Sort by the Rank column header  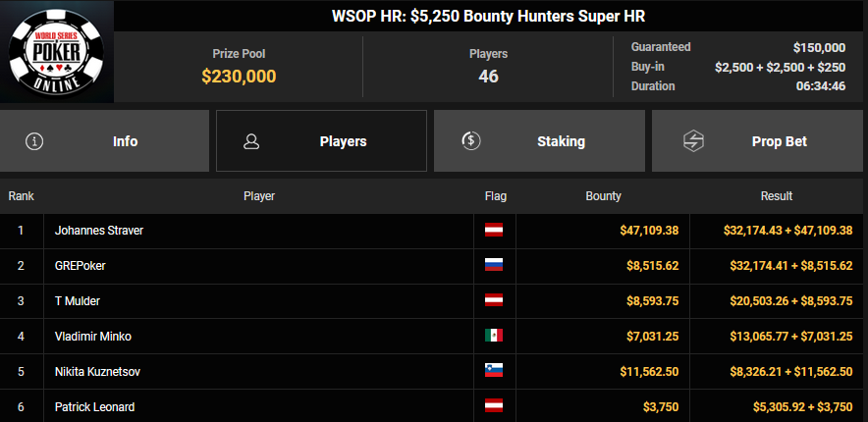click(22, 196)
